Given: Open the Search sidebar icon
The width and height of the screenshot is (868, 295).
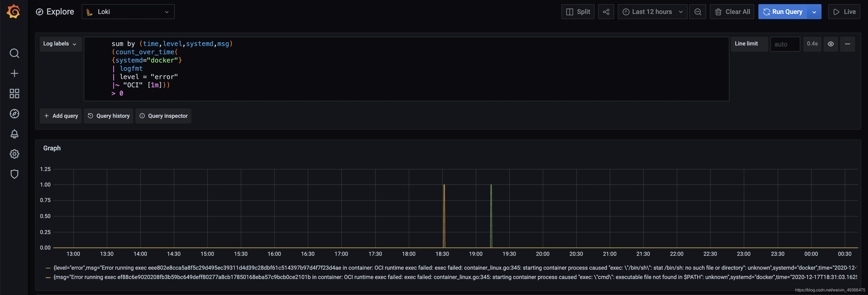Looking at the screenshot, I should pyautogui.click(x=14, y=53).
